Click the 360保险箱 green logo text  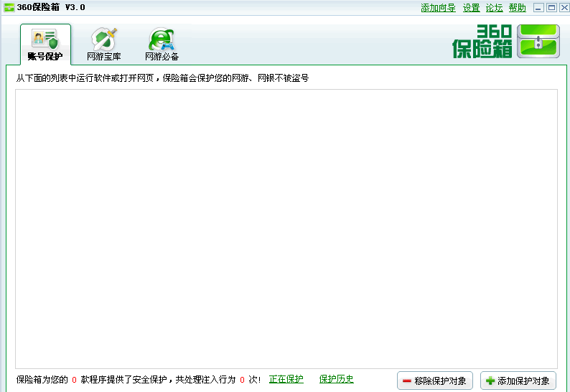(x=482, y=42)
